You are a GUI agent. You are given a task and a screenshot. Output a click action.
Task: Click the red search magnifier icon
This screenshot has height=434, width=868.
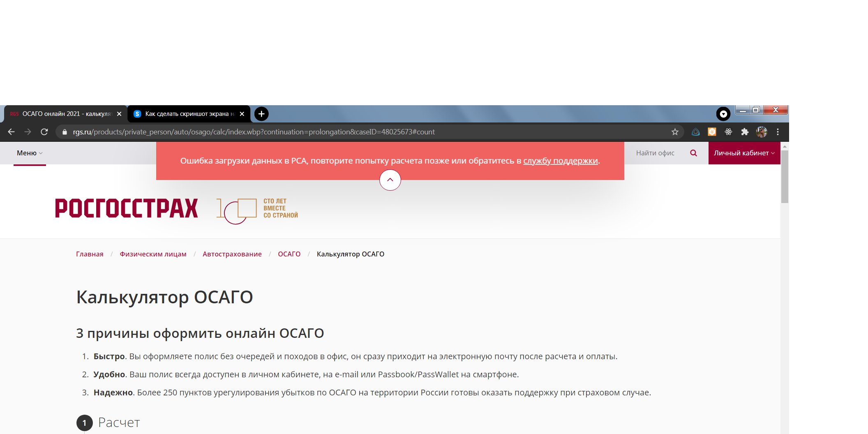coord(693,153)
